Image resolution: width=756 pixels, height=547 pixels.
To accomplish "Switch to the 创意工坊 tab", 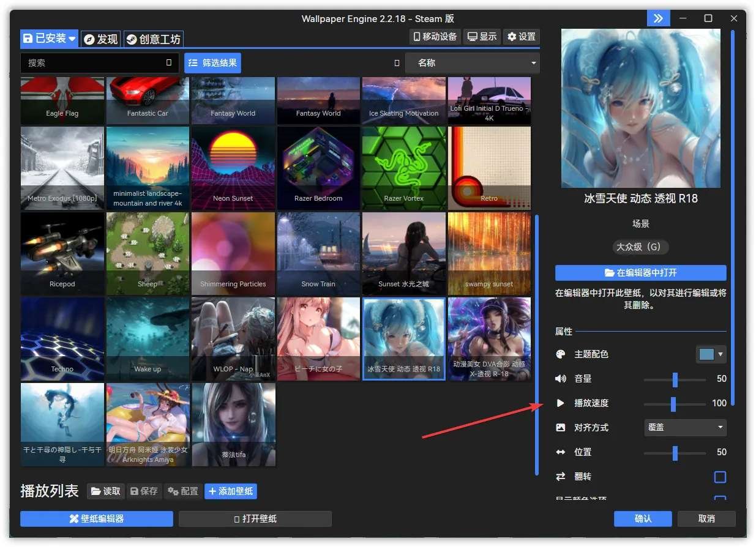I will pyautogui.click(x=153, y=38).
